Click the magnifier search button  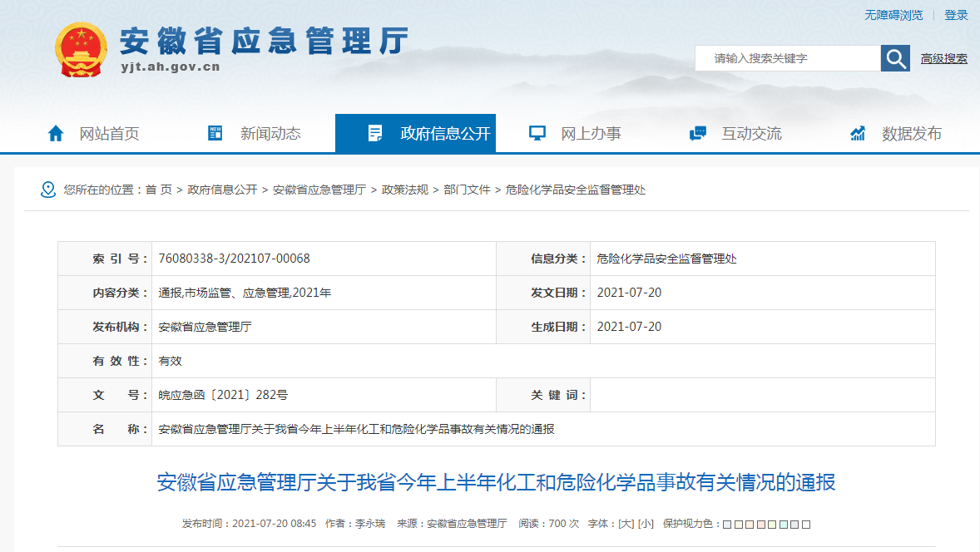pyautogui.click(x=895, y=58)
